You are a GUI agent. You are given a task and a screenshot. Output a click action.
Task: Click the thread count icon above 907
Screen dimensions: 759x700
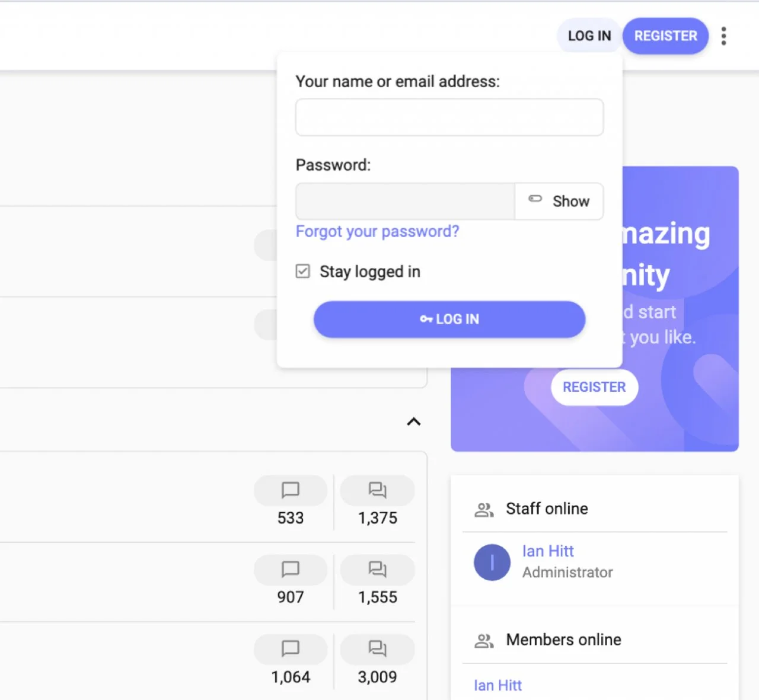(x=290, y=570)
